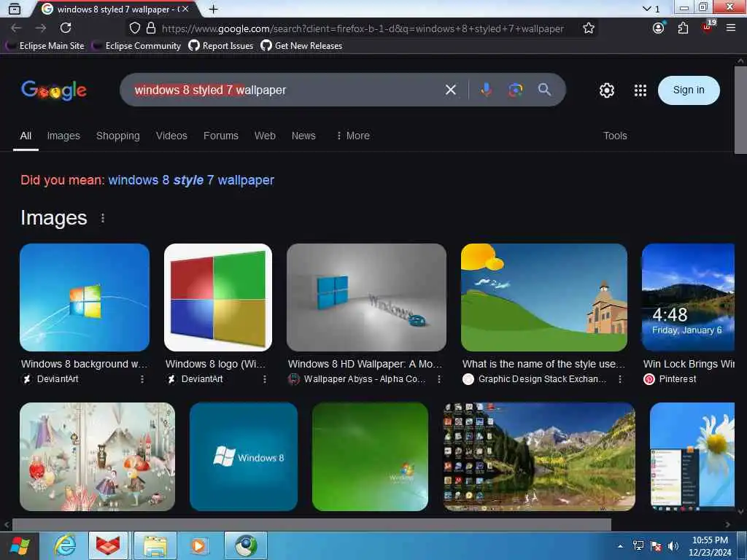The image size is (747, 560).
Task: Click the horizontal page scrollbar
Action: pyautogui.click(x=311, y=524)
